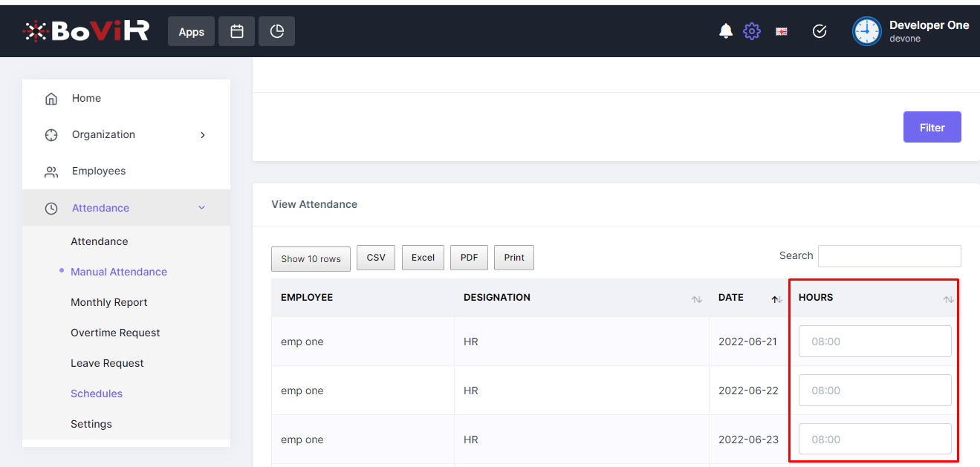Open Employees in sidebar
This screenshot has height=467, width=980.
[x=99, y=172]
